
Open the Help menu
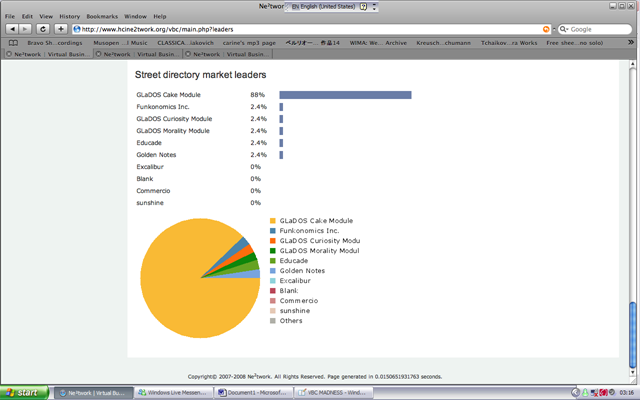coord(160,16)
